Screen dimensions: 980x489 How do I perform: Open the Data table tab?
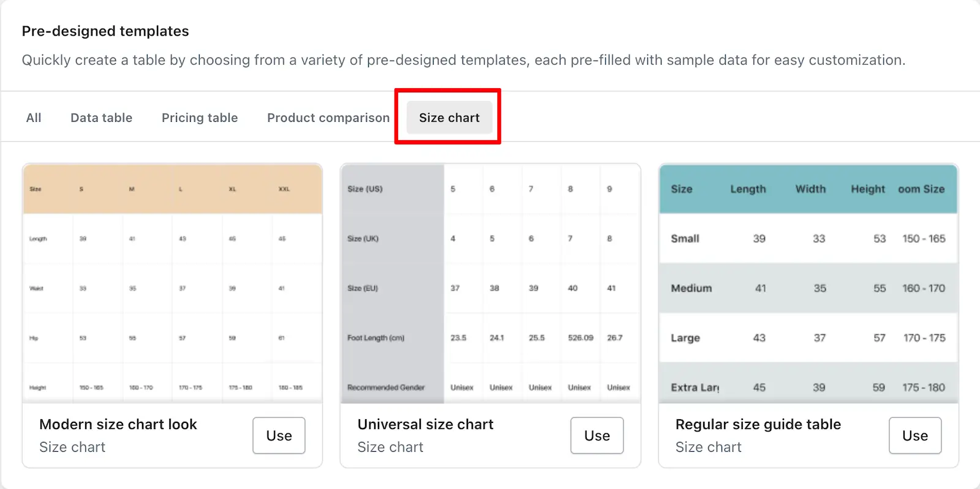tap(101, 118)
